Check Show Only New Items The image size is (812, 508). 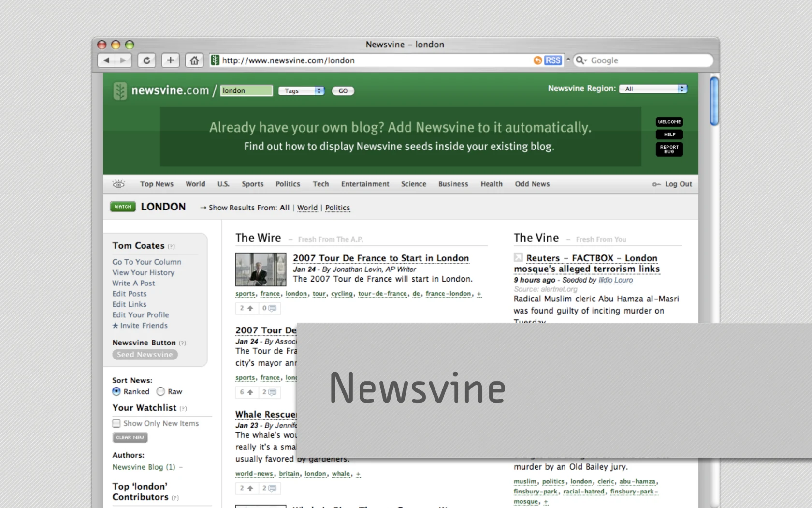click(116, 423)
